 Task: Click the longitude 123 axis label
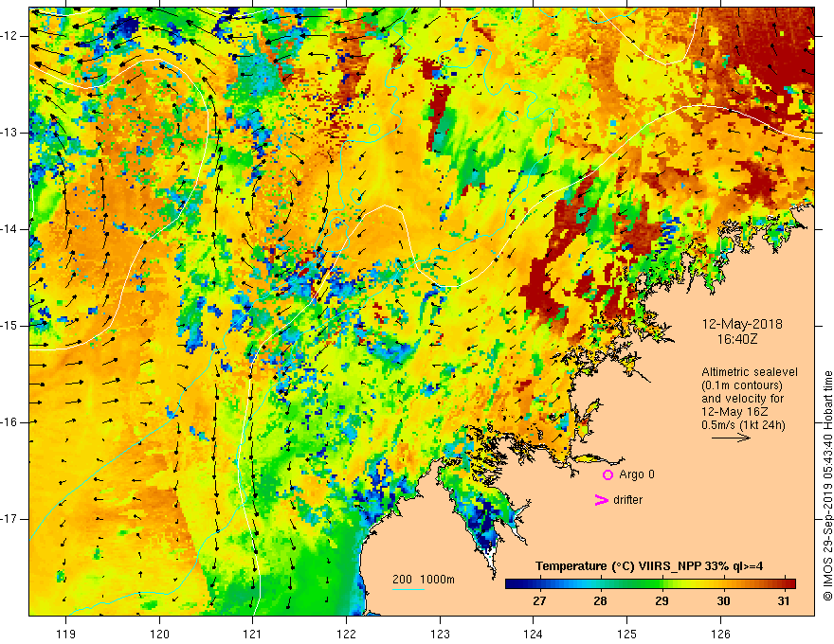pos(440,634)
